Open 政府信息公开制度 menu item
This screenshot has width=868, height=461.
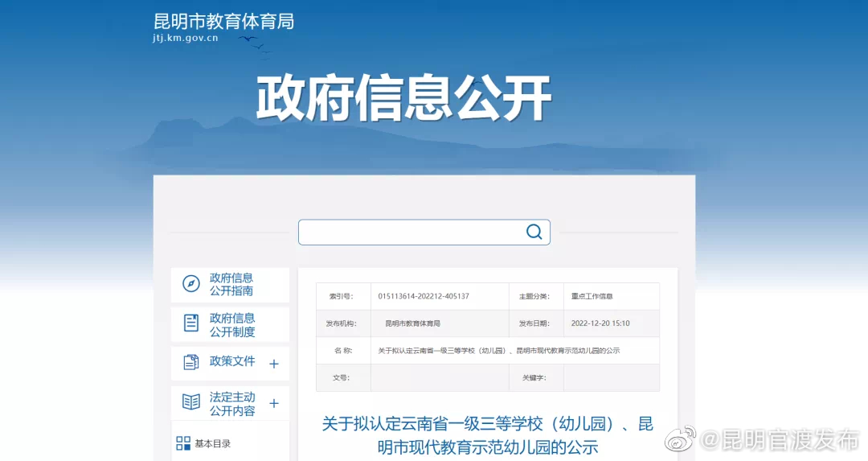point(231,325)
